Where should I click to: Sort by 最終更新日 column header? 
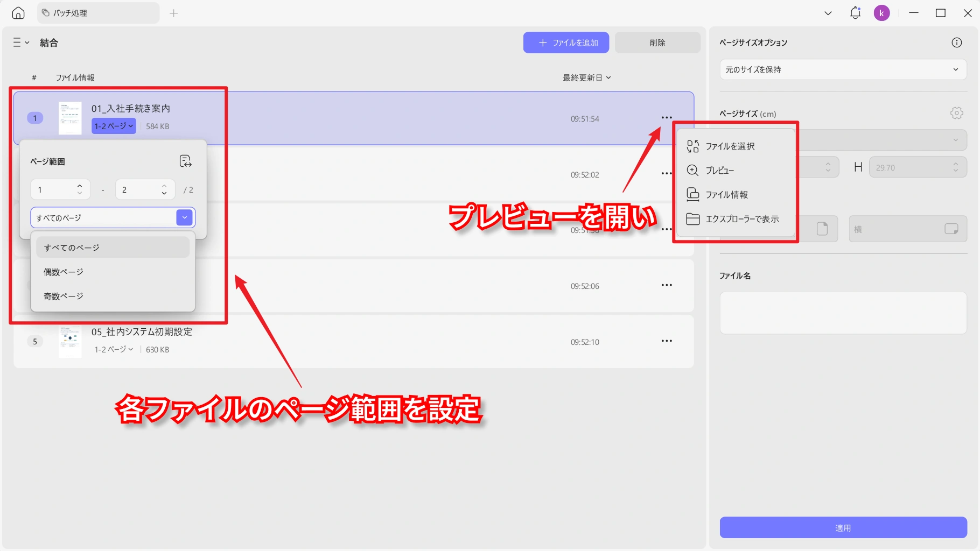[x=587, y=77]
